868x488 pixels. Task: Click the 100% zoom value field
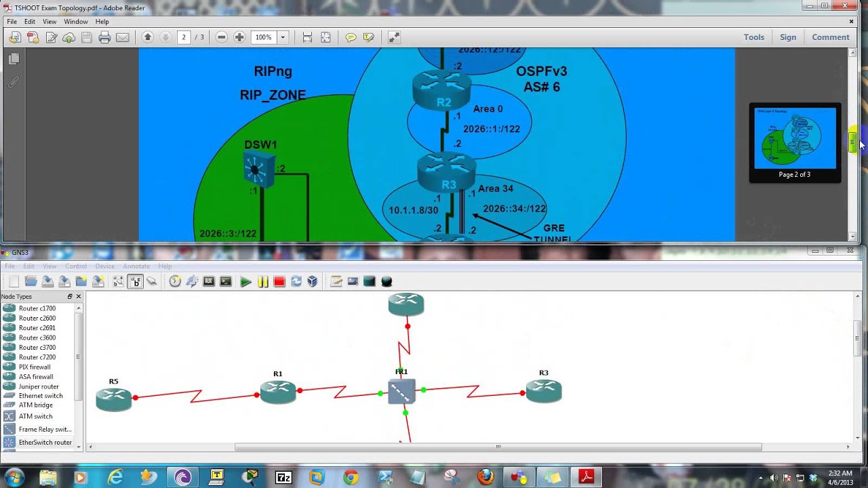pos(264,37)
